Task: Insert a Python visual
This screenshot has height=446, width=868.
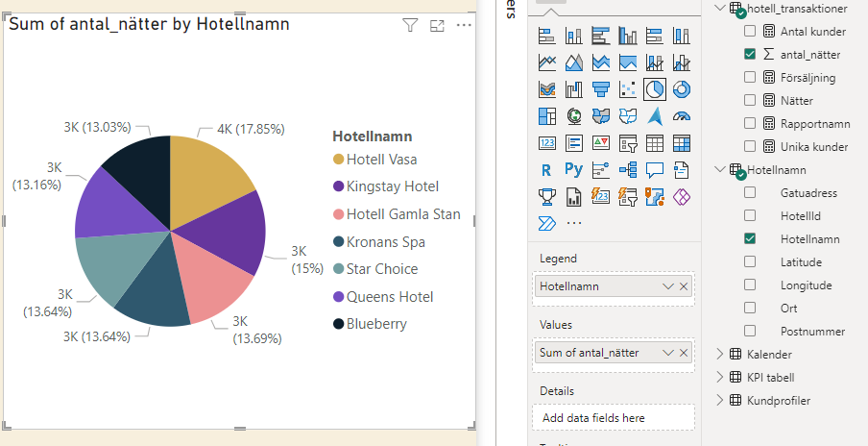Action: 574,170
